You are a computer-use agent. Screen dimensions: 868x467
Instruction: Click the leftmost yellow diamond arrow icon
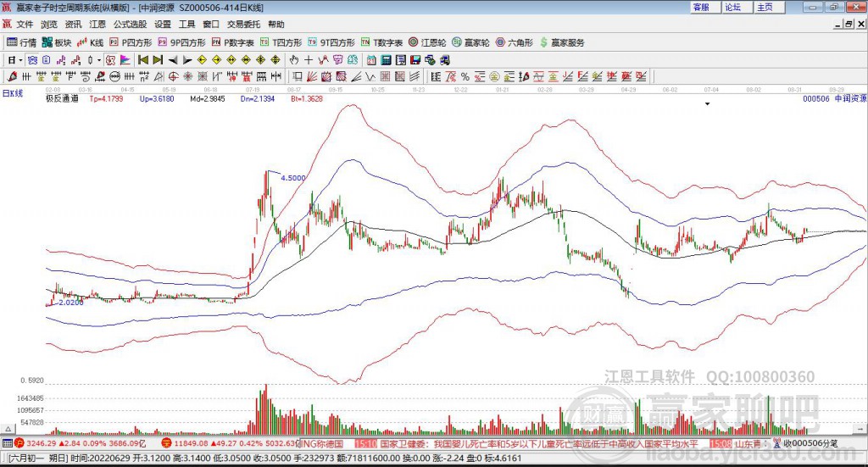click(202, 60)
